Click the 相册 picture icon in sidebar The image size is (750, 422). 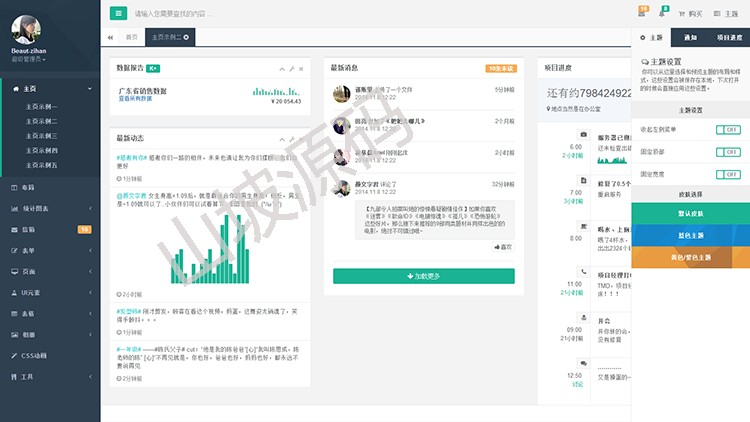14,335
